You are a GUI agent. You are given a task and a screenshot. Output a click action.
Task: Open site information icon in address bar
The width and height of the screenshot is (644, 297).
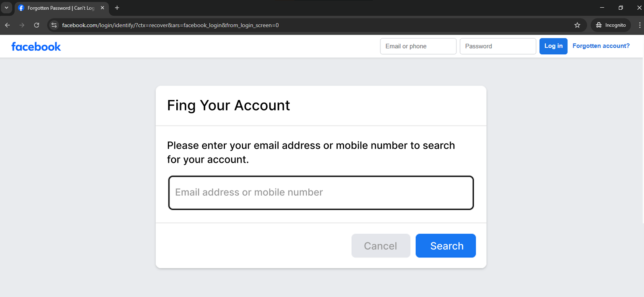(x=54, y=25)
